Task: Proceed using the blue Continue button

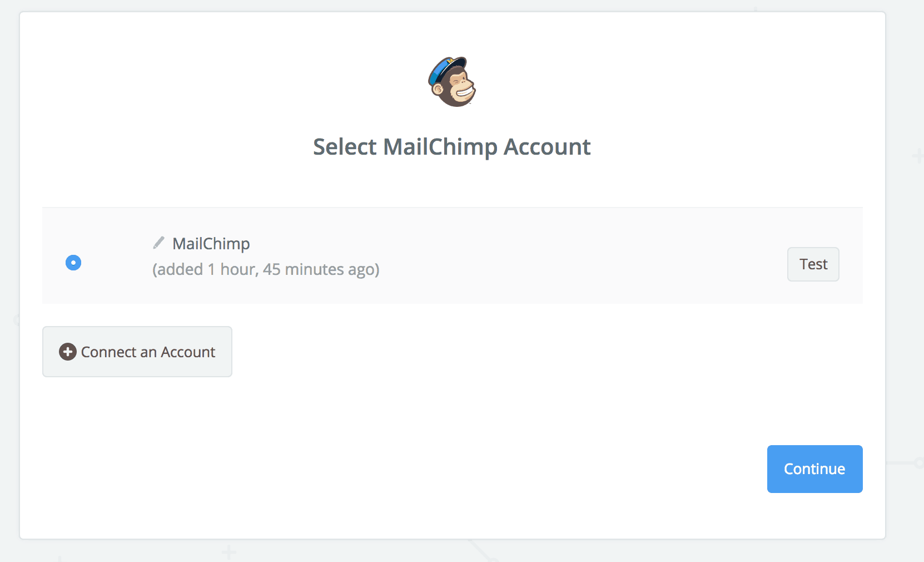Action: coord(814,469)
